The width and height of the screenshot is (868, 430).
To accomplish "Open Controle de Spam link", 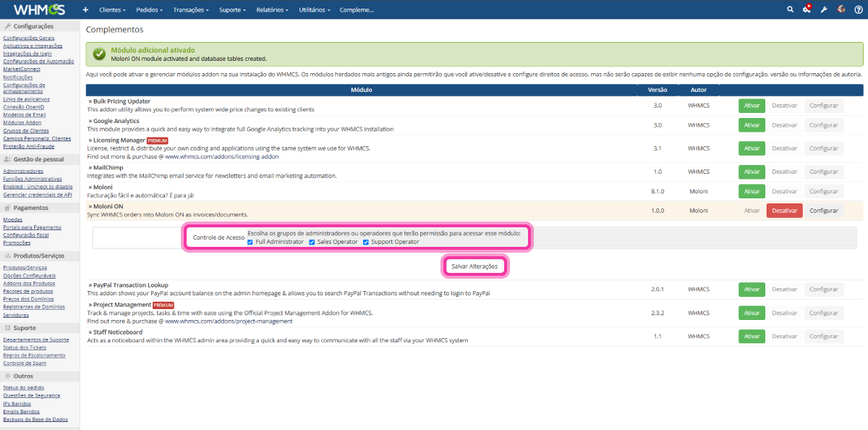I will (24, 363).
